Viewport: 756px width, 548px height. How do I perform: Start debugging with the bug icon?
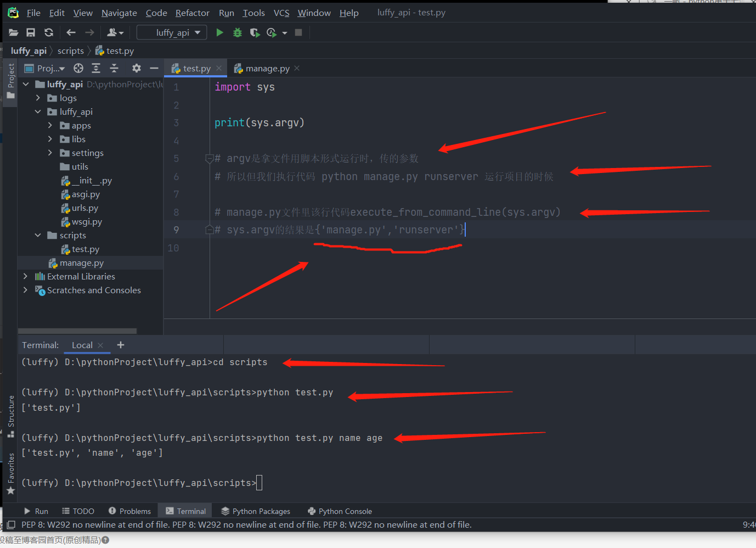tap(238, 32)
